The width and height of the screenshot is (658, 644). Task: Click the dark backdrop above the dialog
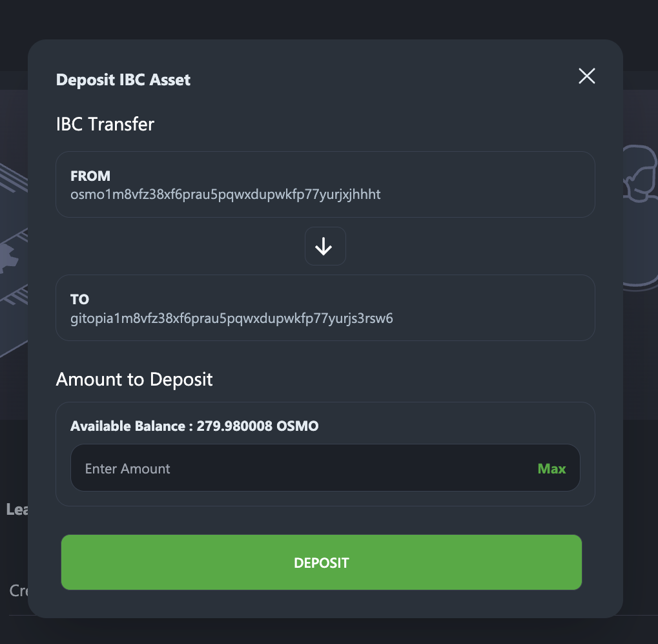329,19
